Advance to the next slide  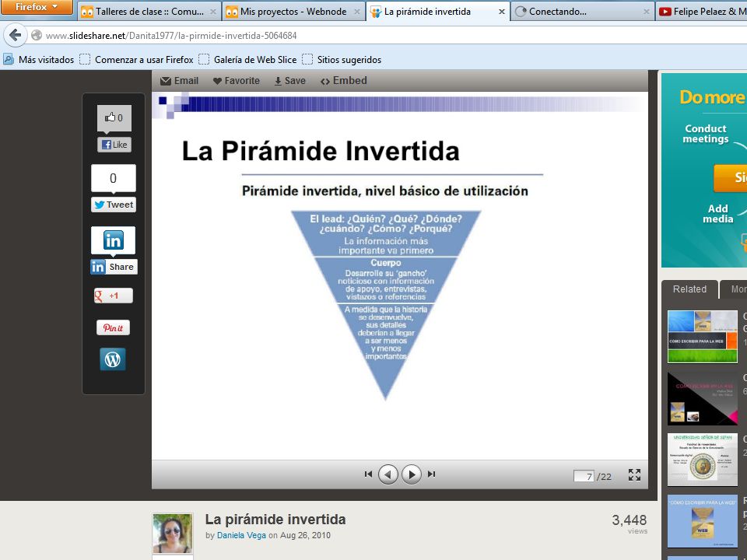click(x=412, y=474)
